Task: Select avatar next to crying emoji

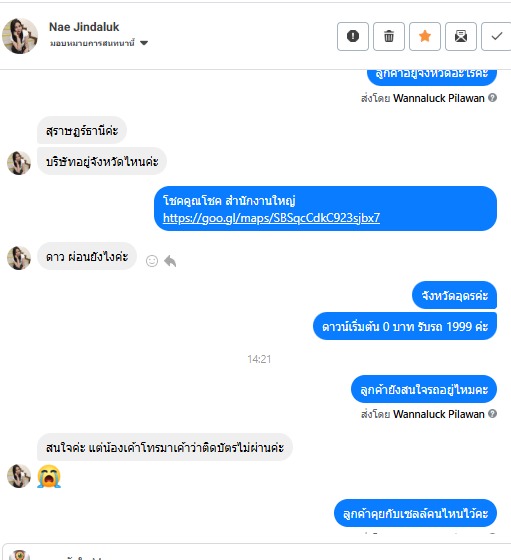Action: point(19,476)
